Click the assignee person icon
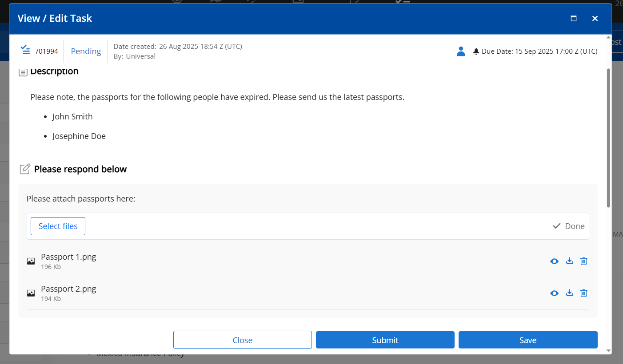Image resolution: width=623 pixels, height=364 pixels. tap(461, 51)
